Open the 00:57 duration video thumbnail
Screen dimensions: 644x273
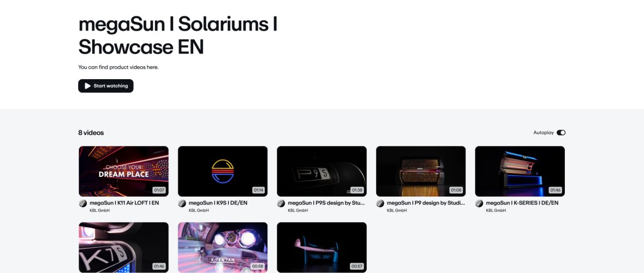point(321,247)
